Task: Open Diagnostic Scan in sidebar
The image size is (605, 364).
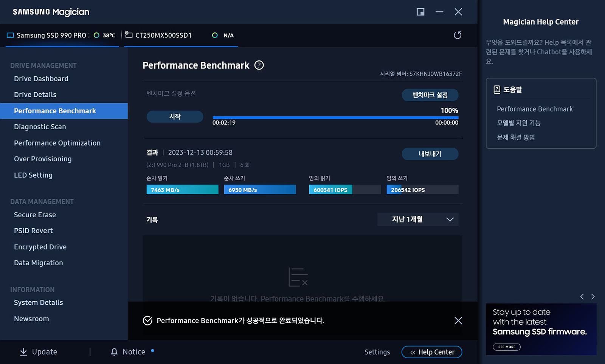Action: [x=40, y=127]
